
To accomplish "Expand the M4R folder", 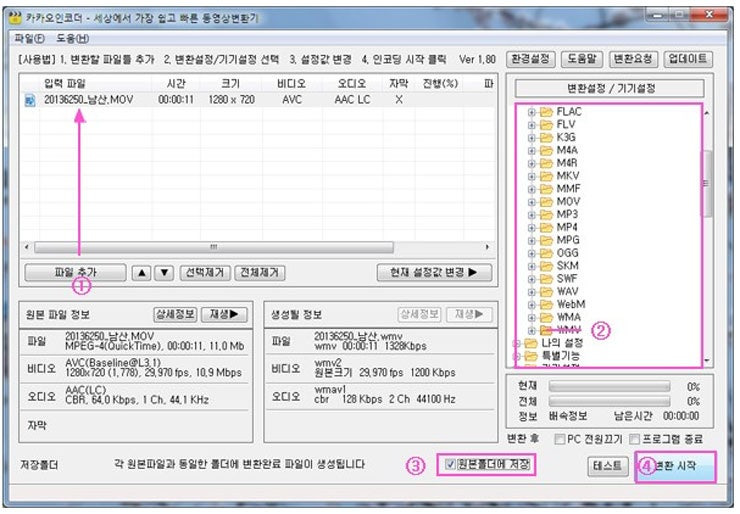I will coord(531,163).
